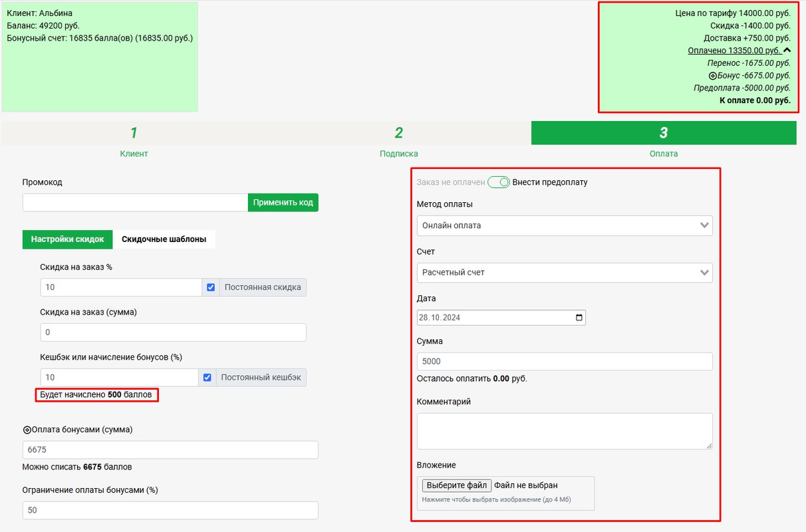This screenshot has width=806, height=532.
Task: Collapse the Оплачено 13350.00 руб. breakdown
Action: point(734,51)
